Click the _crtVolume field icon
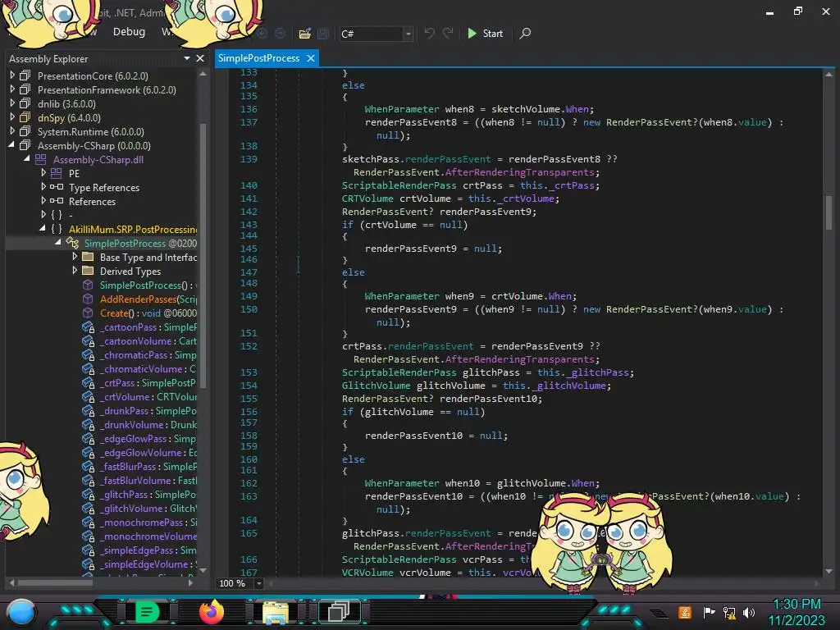 click(x=89, y=397)
